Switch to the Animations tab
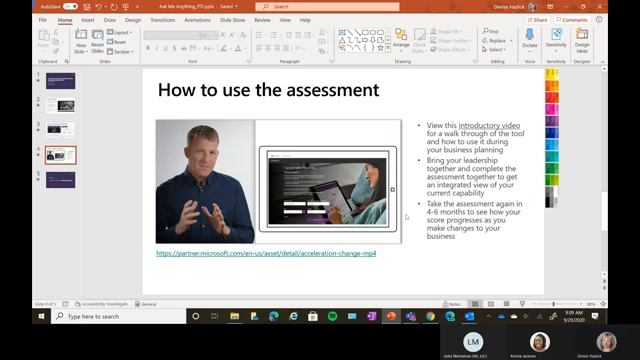Image resolution: width=640 pixels, height=360 pixels. point(197,20)
